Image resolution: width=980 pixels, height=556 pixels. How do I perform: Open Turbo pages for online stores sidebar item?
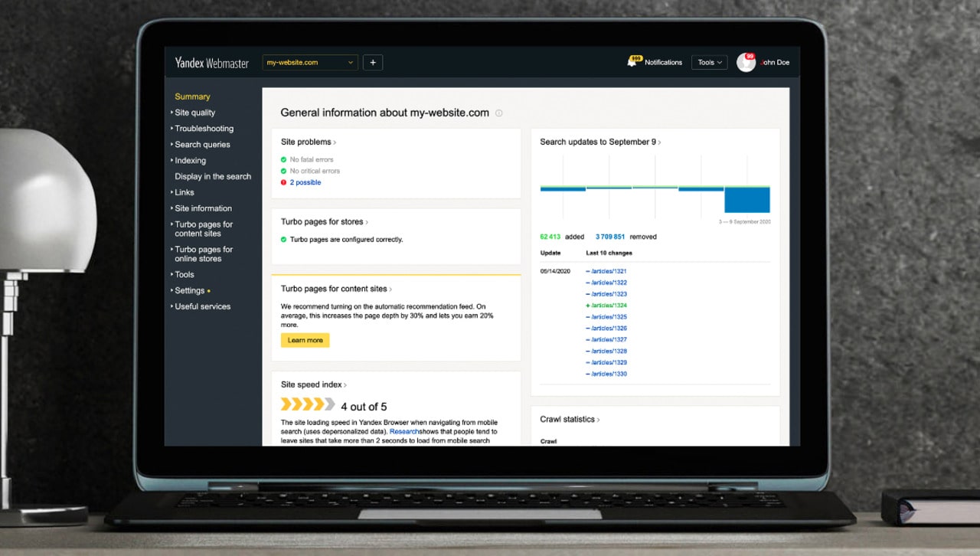click(x=203, y=254)
